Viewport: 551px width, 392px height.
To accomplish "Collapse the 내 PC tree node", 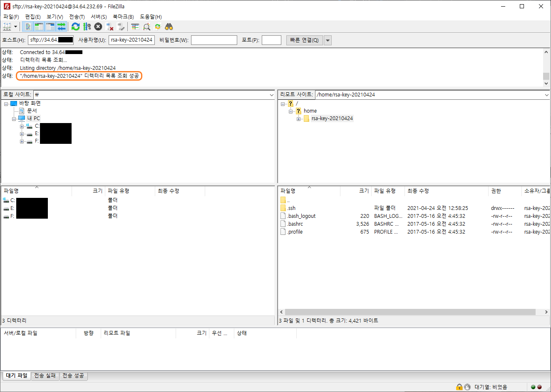I will click(x=14, y=119).
